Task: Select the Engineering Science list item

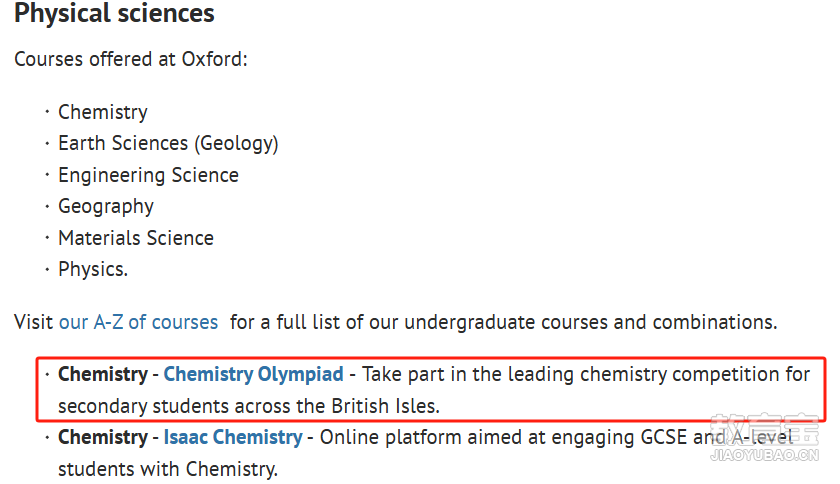Action: 148,175
